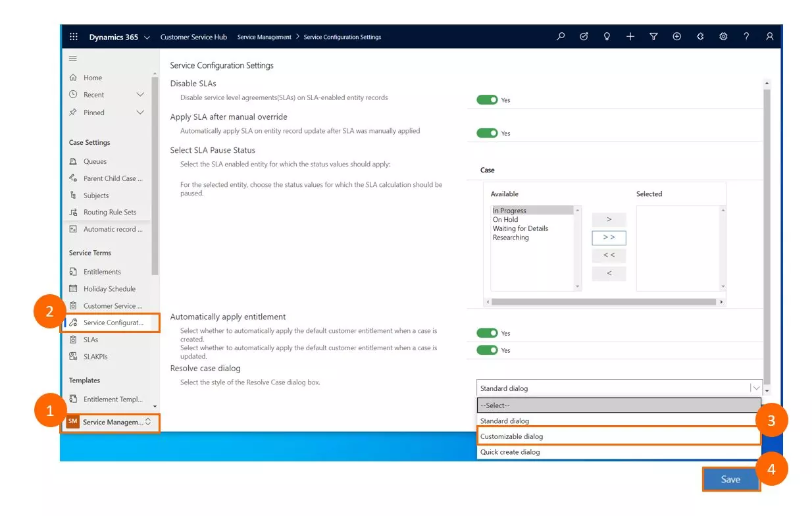Toggle Apply SLA after manual override
Image resolution: width=812 pixels, height=516 pixels.
pos(487,133)
